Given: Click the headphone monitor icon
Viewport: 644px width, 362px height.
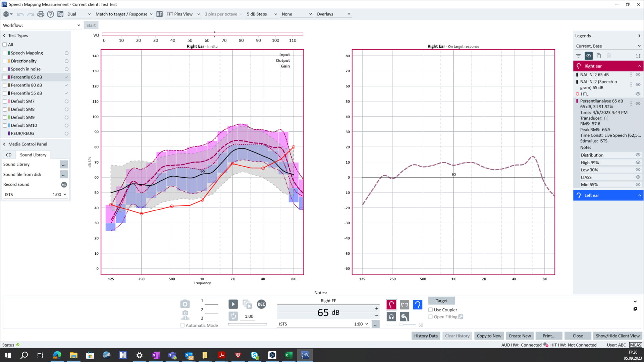Looking at the screenshot, I should pos(391,316).
